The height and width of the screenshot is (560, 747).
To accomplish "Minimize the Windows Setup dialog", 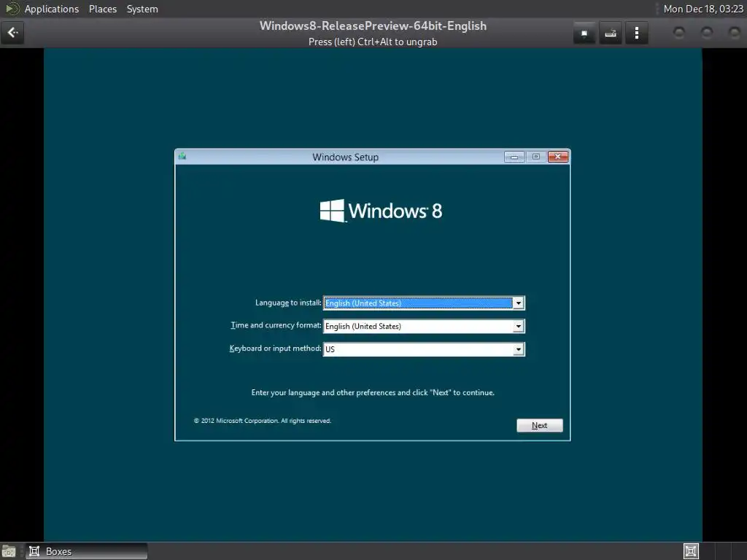I will point(514,157).
